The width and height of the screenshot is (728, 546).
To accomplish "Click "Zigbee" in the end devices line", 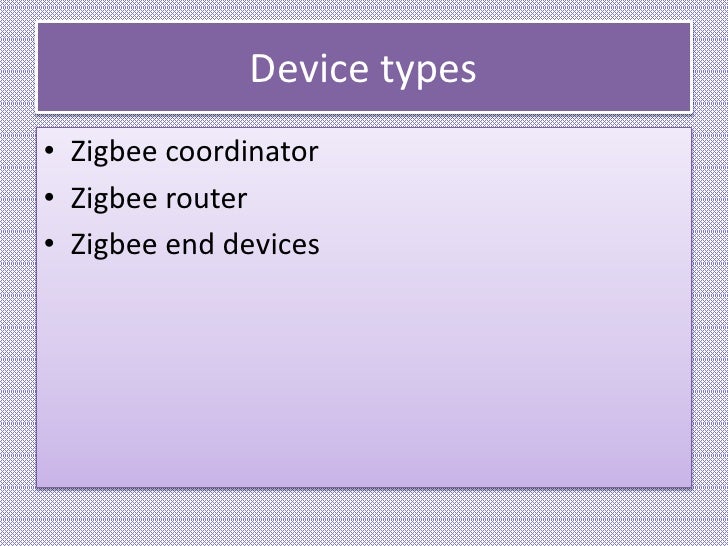I will (114, 246).
